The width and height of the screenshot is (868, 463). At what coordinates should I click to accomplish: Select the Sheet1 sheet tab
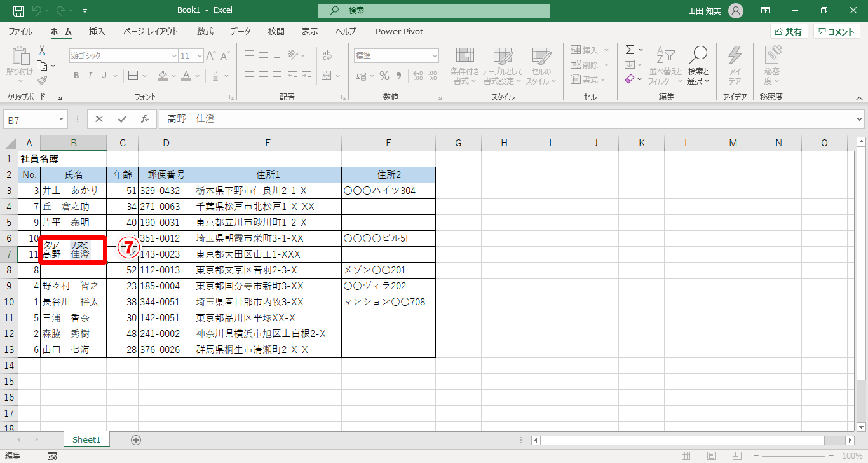click(86, 439)
